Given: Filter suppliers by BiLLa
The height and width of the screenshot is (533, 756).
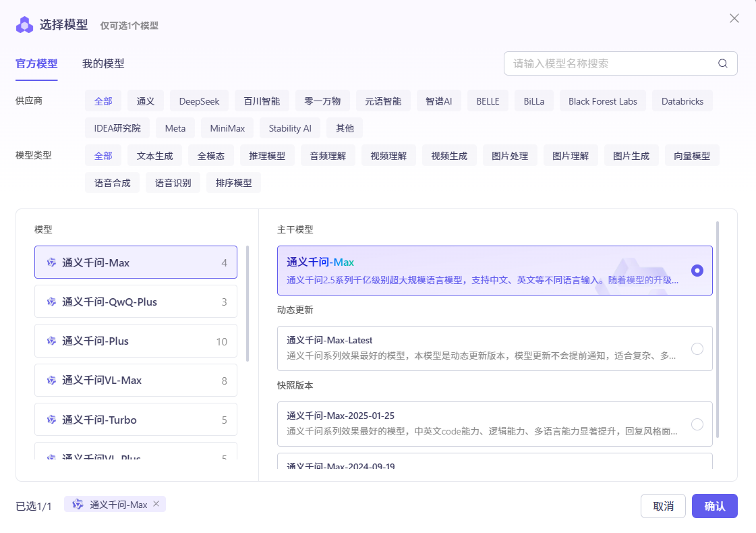Looking at the screenshot, I should 534,101.
